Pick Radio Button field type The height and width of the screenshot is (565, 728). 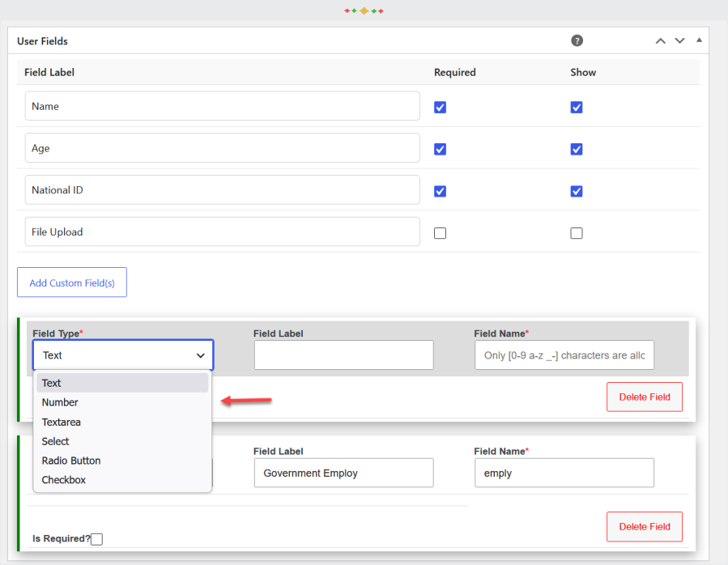(x=122, y=461)
